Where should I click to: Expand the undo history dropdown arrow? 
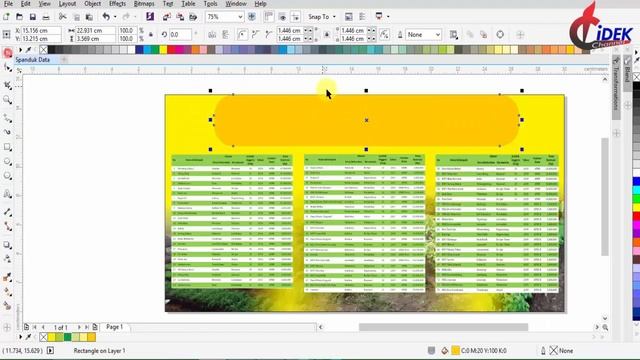[x=115, y=17]
